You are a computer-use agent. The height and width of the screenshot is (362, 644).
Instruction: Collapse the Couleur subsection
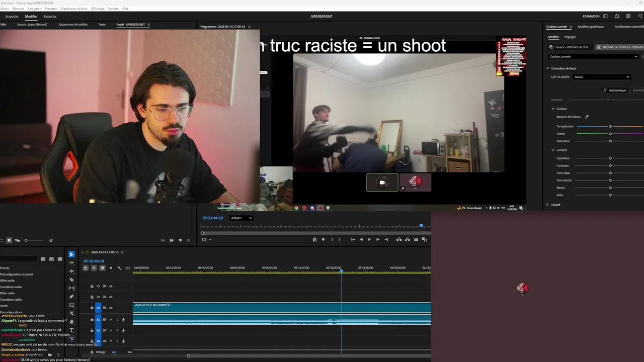pyautogui.click(x=553, y=109)
